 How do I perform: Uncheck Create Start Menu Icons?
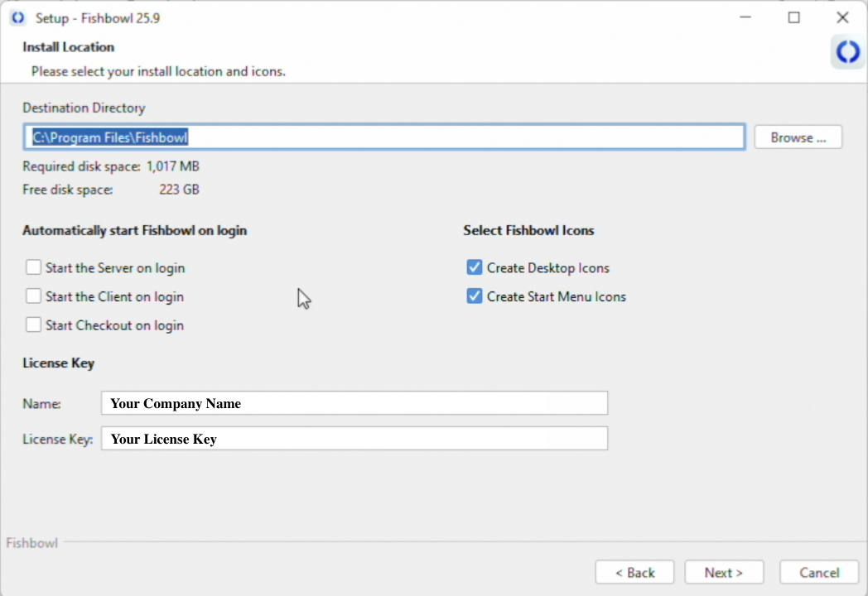pyautogui.click(x=474, y=296)
